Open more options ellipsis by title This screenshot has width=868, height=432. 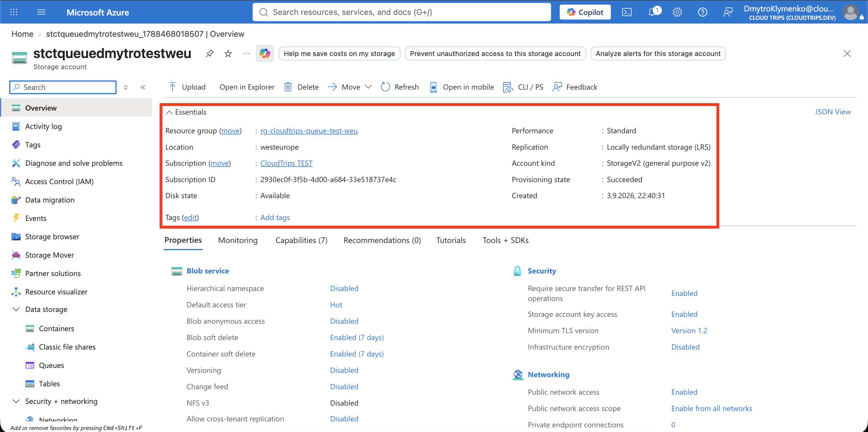point(247,54)
